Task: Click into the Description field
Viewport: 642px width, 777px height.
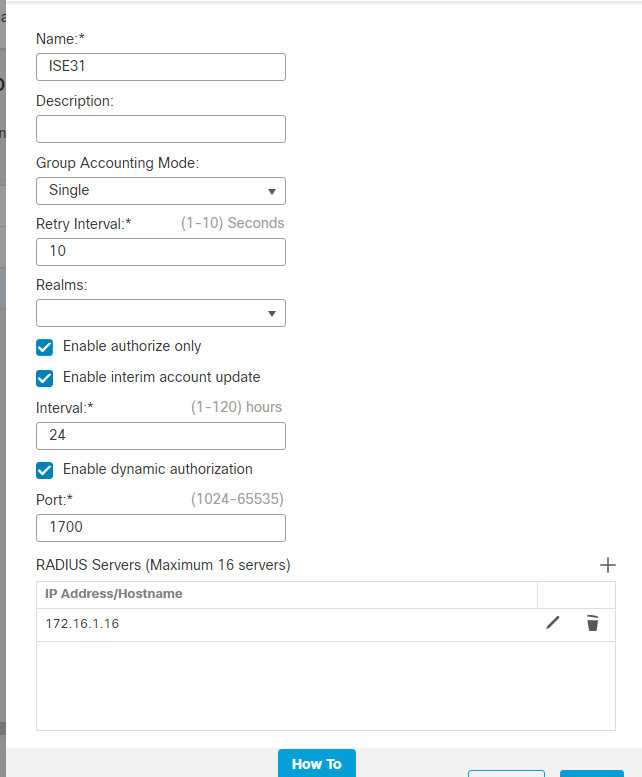Action: (161, 129)
